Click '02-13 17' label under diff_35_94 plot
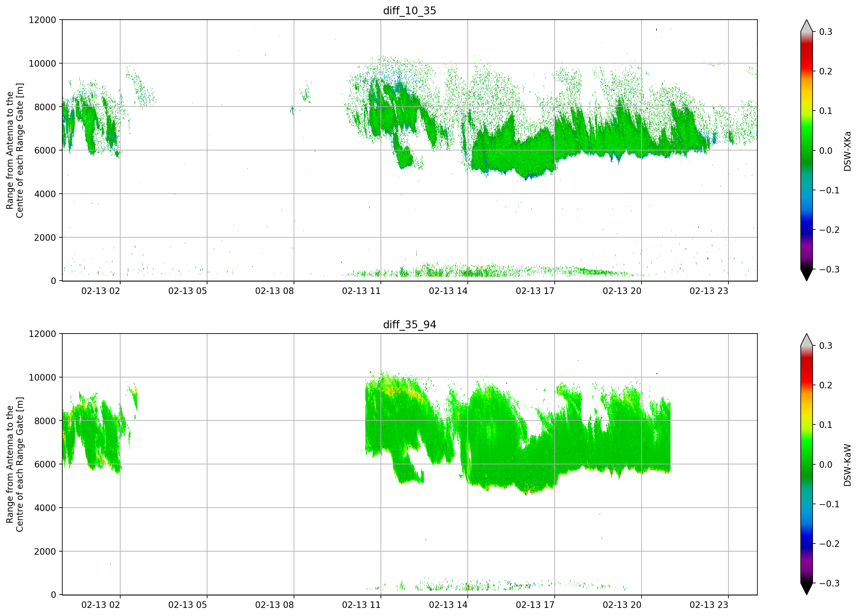The image size is (858, 616). [x=535, y=605]
